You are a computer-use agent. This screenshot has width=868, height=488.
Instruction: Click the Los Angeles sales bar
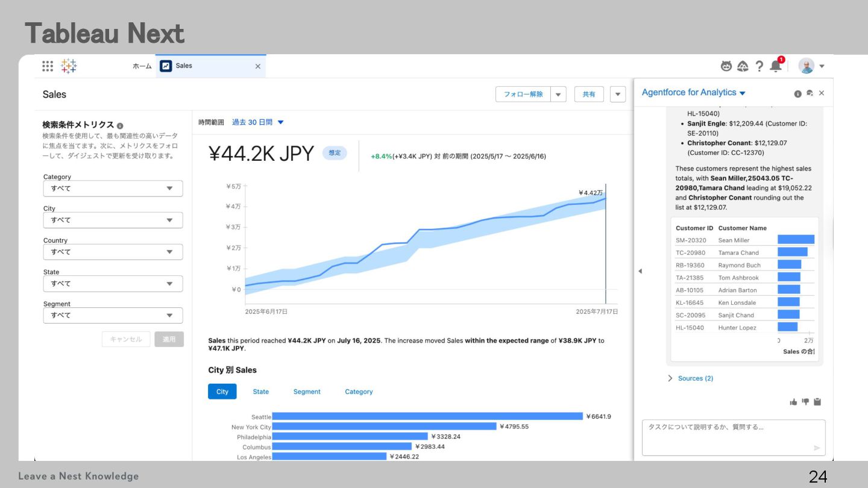[x=329, y=457]
